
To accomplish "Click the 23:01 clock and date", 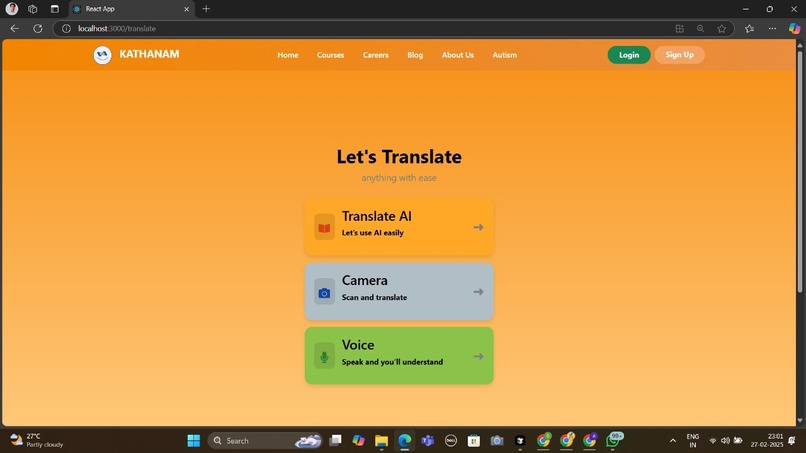I will click(x=766, y=441).
